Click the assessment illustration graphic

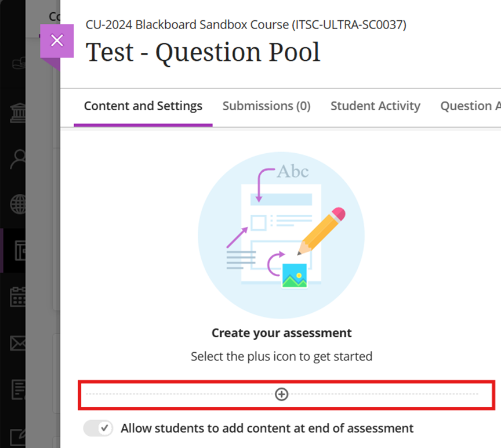coord(281,235)
